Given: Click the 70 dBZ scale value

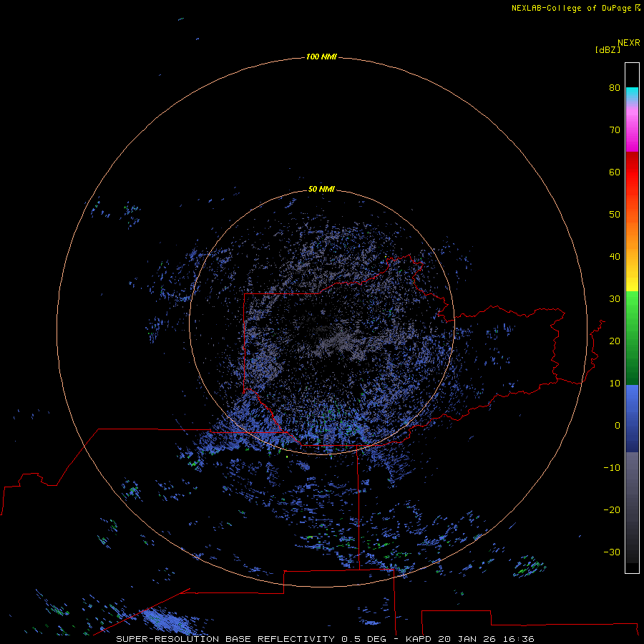Looking at the screenshot, I should [x=615, y=130].
